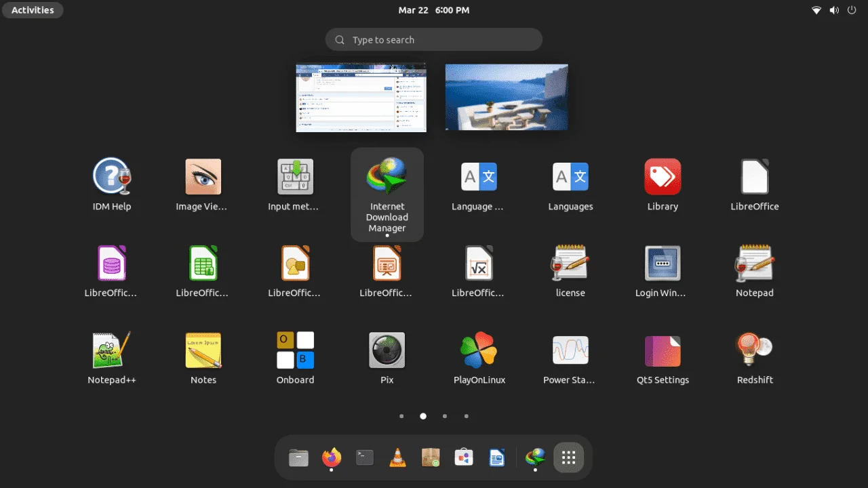
Task: Open the package installer box icon in dock
Action: [431, 458]
